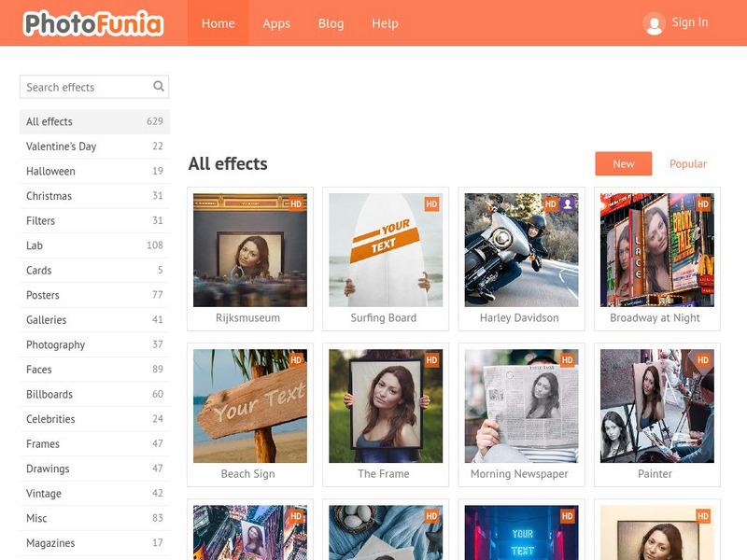This screenshot has width=747, height=560.
Task: Click inside the Search effects field
Action: 84,87
